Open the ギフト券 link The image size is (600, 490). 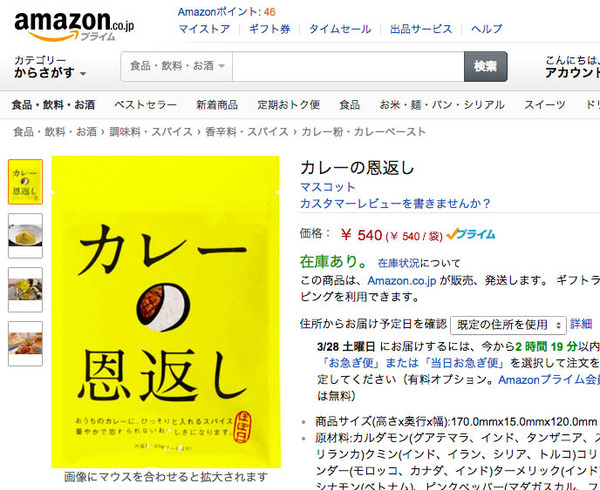269,29
